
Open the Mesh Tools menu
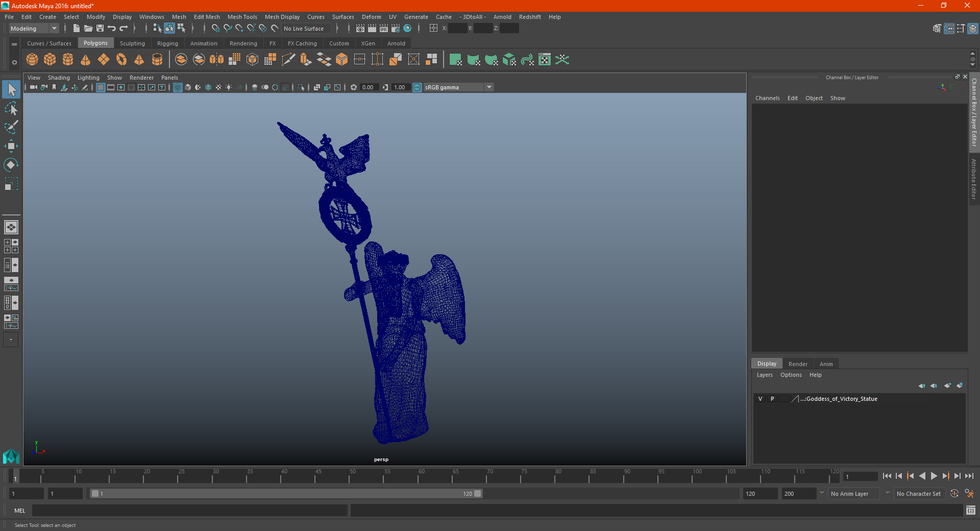click(x=242, y=17)
